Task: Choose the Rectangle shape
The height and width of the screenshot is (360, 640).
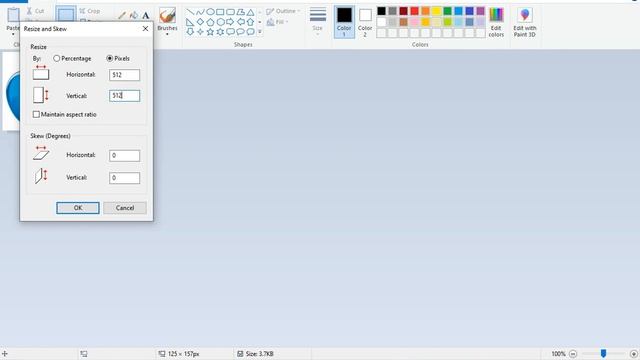Action: click(220, 12)
